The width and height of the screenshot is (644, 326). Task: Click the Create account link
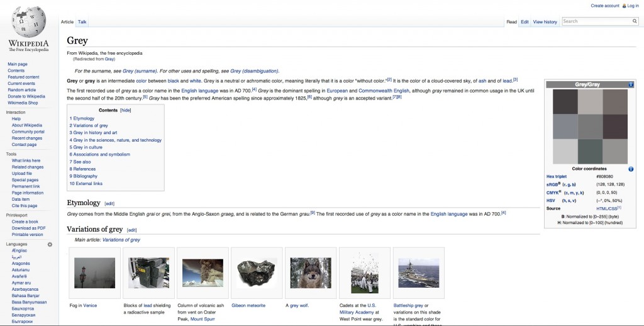pyautogui.click(x=605, y=6)
